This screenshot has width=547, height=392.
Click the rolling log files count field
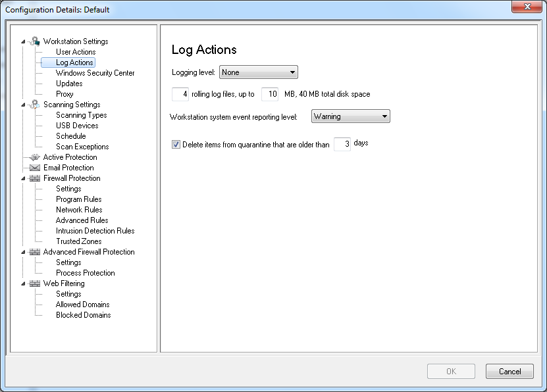click(x=180, y=94)
